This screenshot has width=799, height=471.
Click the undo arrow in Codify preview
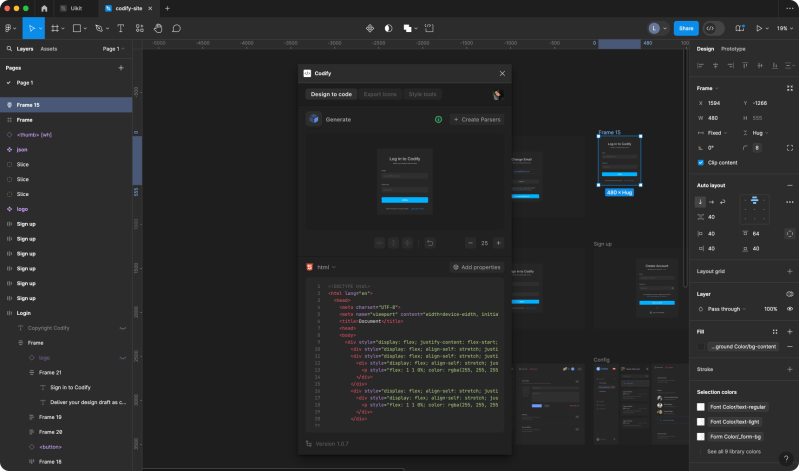click(430, 243)
